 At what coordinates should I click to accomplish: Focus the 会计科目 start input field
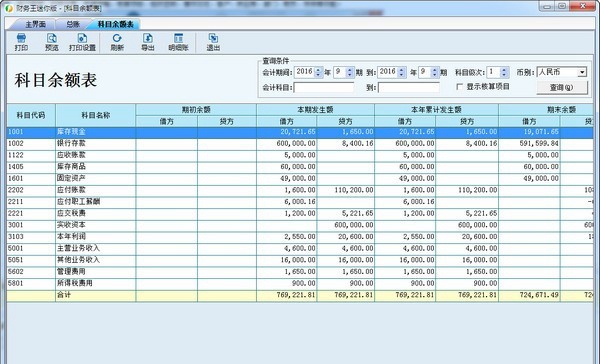(324, 88)
